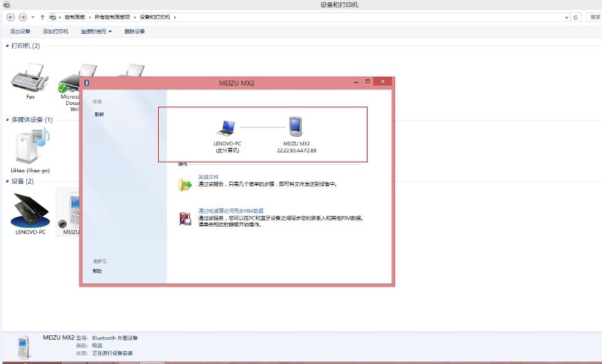Click 添加打印机 in the toolbar
The height and width of the screenshot is (364, 602).
pos(56,31)
